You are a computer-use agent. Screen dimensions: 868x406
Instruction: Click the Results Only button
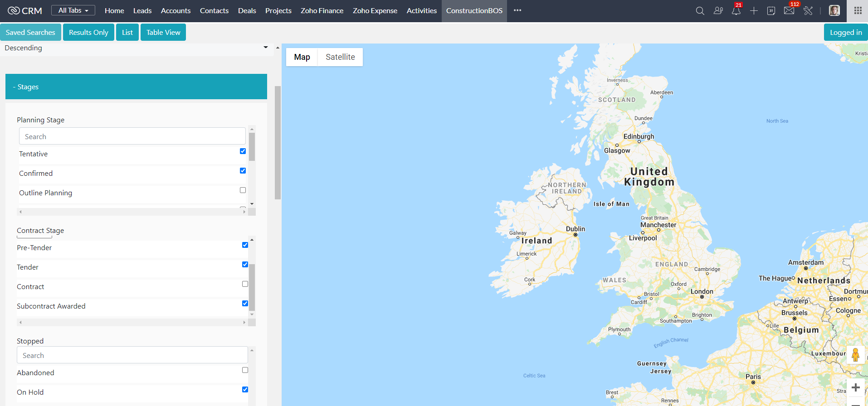[x=88, y=32]
